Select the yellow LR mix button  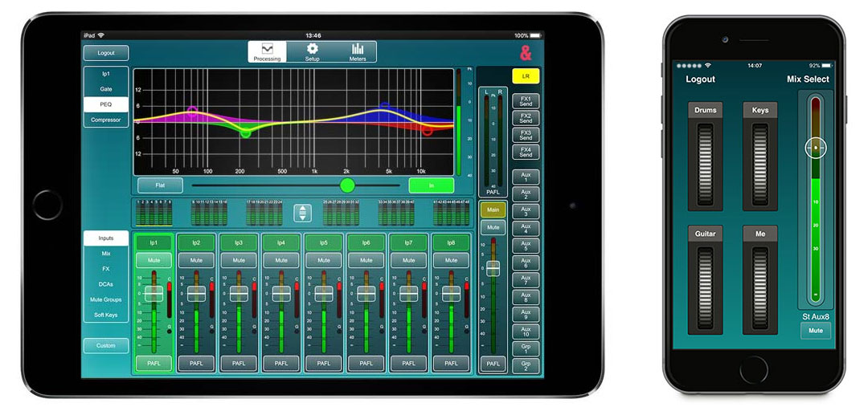(526, 76)
